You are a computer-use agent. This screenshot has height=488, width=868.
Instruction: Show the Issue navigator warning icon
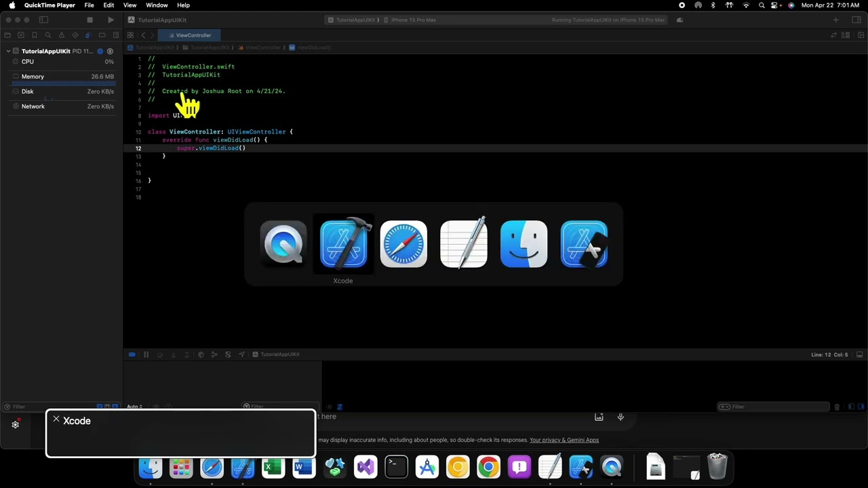click(x=61, y=35)
